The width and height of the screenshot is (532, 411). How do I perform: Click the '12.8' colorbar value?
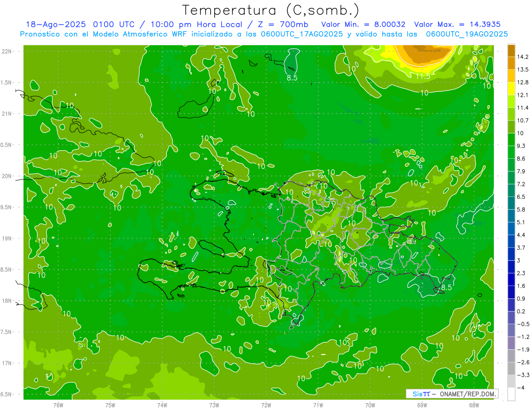(522, 82)
